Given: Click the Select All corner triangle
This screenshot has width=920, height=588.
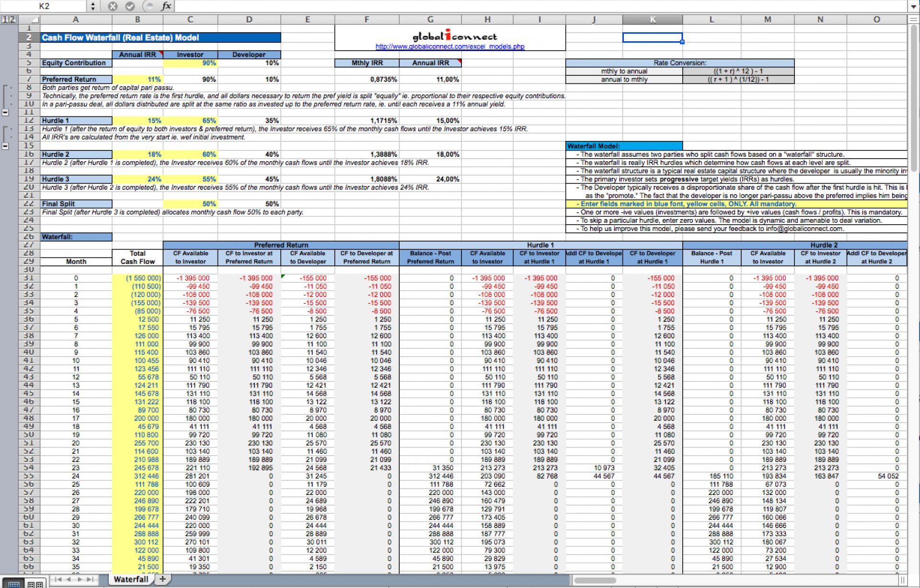Looking at the screenshot, I should click(x=30, y=20).
